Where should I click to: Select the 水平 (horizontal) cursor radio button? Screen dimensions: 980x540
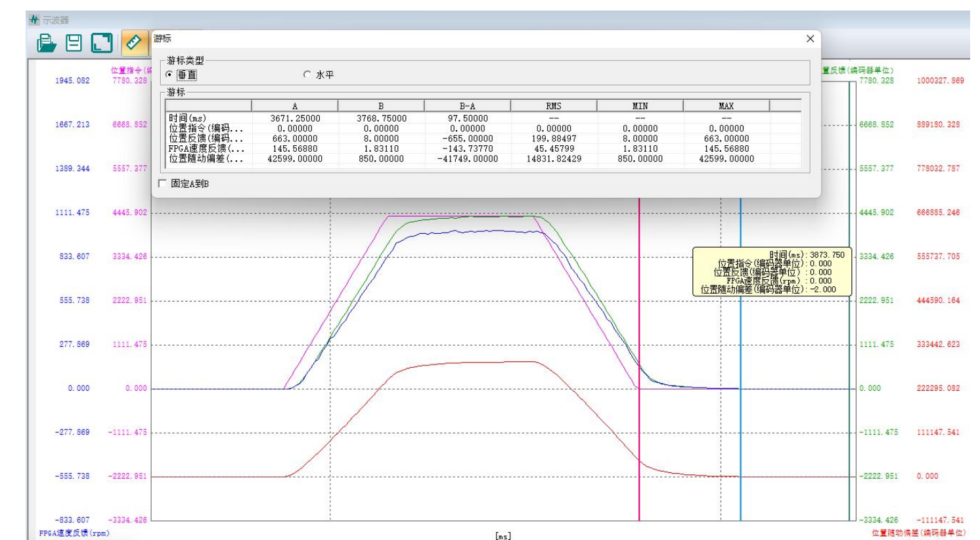point(307,75)
